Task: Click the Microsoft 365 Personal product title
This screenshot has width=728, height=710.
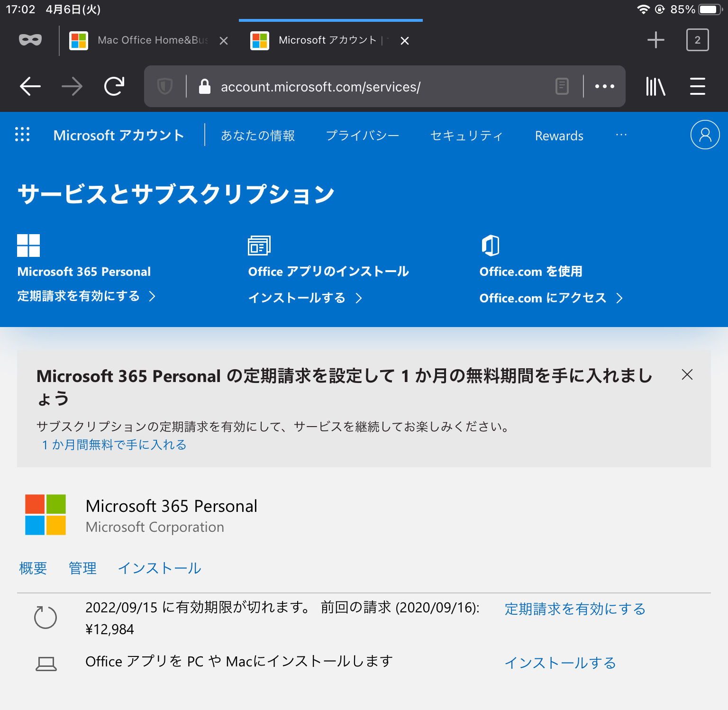Action: [x=172, y=506]
